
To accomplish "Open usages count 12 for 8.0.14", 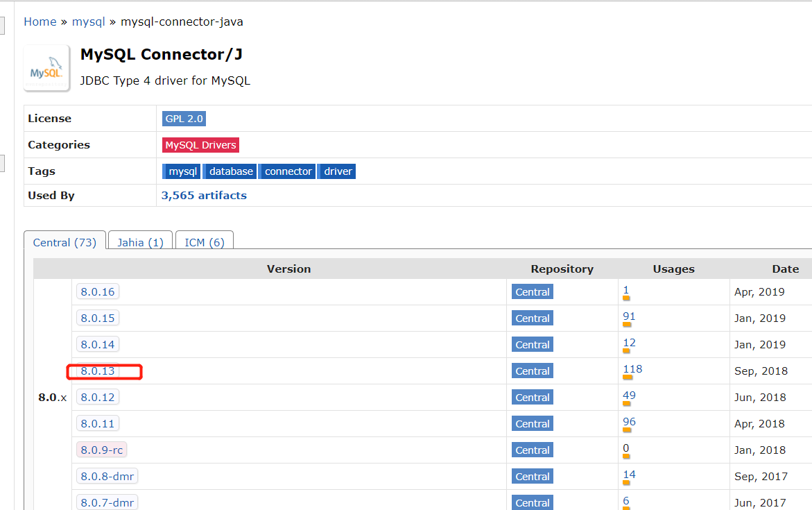I will click(629, 343).
